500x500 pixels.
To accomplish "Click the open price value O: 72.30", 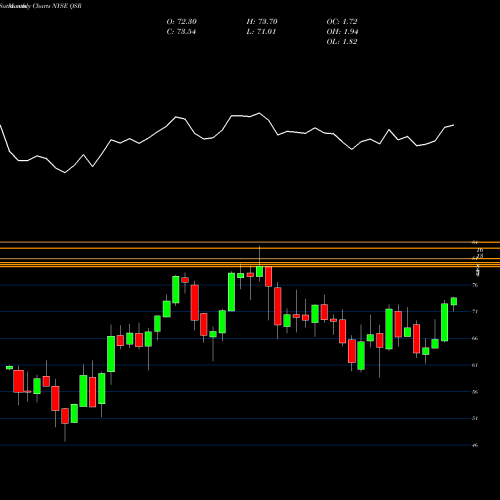I will click(x=182, y=22).
